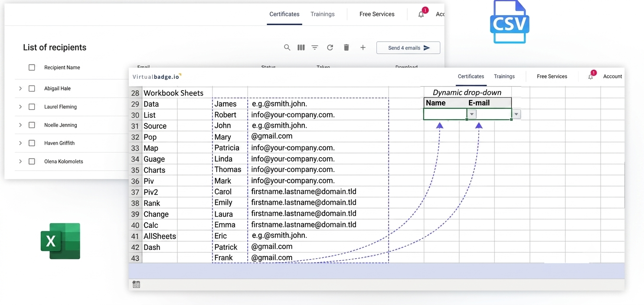
Task: Select the email cell next to Carol
Action: [x=318, y=191]
